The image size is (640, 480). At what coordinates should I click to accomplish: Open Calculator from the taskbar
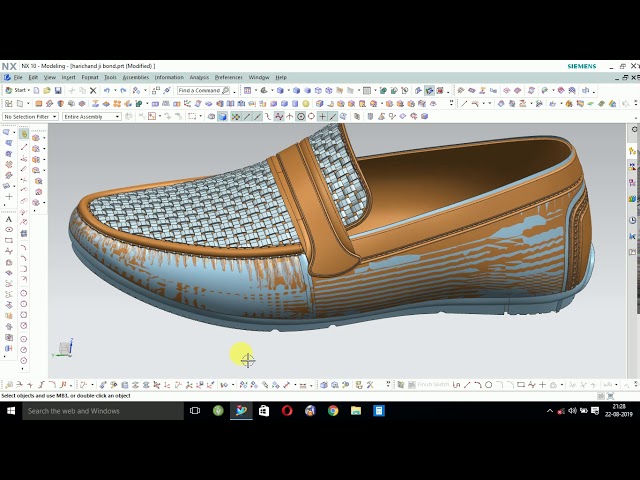pos(379,411)
